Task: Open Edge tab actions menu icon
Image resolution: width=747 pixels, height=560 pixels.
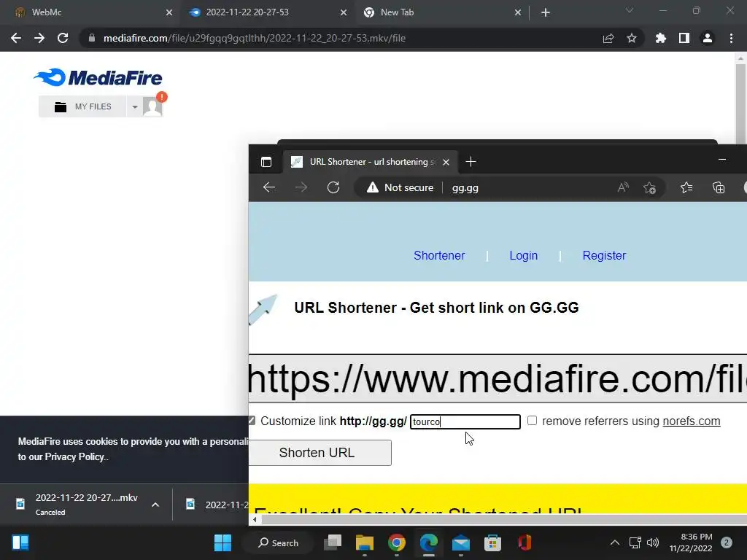Action: 266,162
